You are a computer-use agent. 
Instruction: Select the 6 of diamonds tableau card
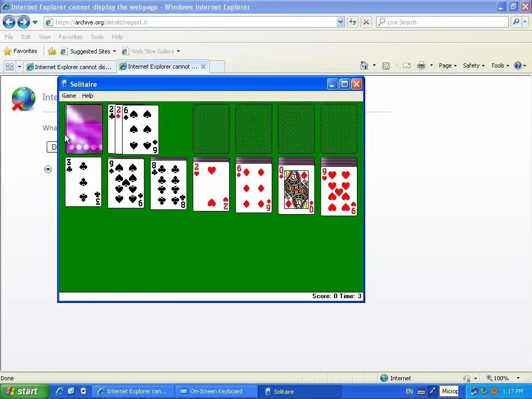tap(254, 188)
